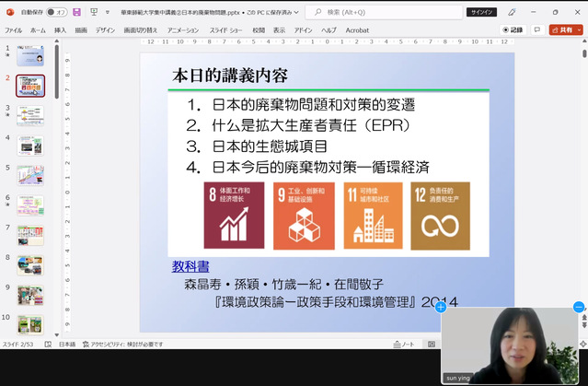Click the fit-slide-to-window icon
Image resolution: width=588 pixels, height=386 pixels.
click(x=583, y=344)
